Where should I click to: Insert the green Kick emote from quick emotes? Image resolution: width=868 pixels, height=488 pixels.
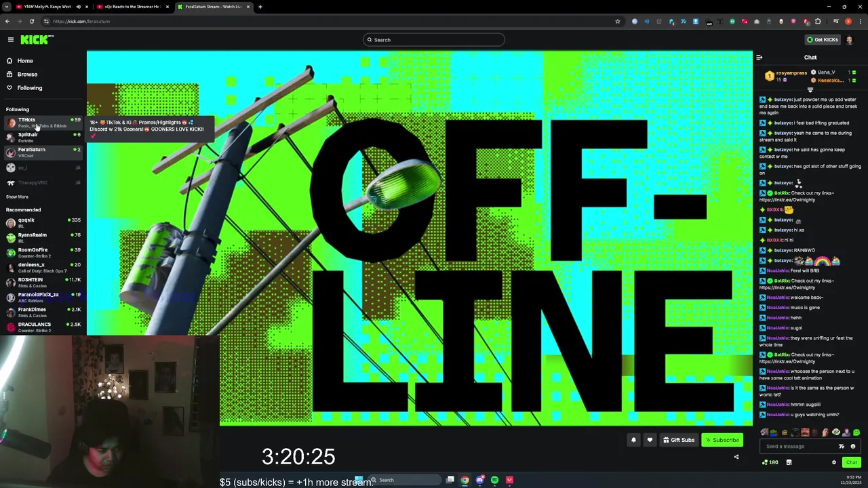pos(856,432)
